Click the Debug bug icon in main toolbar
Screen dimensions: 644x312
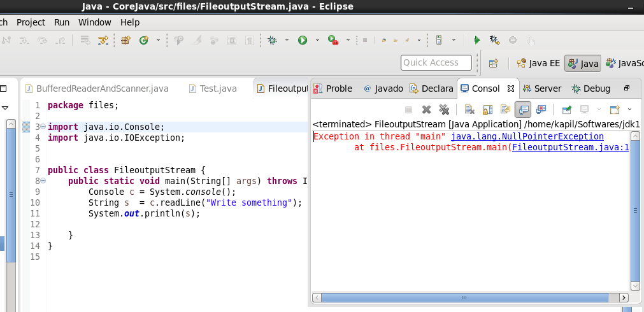tap(272, 40)
